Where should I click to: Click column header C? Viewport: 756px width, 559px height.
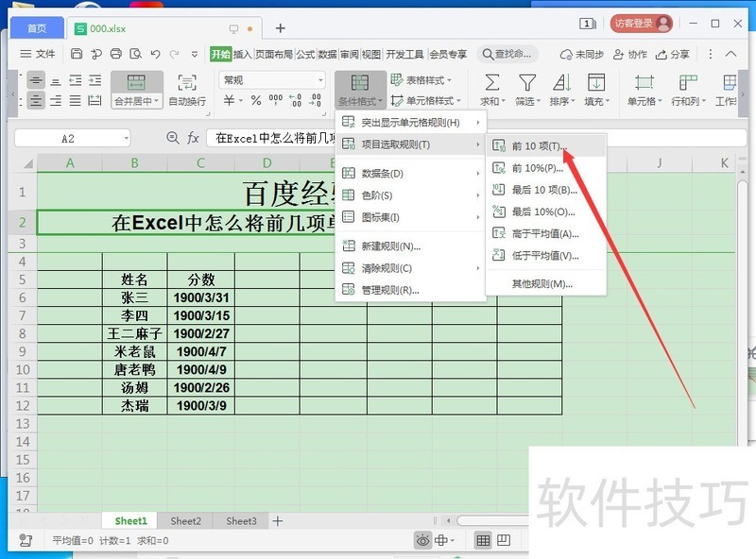(x=200, y=163)
